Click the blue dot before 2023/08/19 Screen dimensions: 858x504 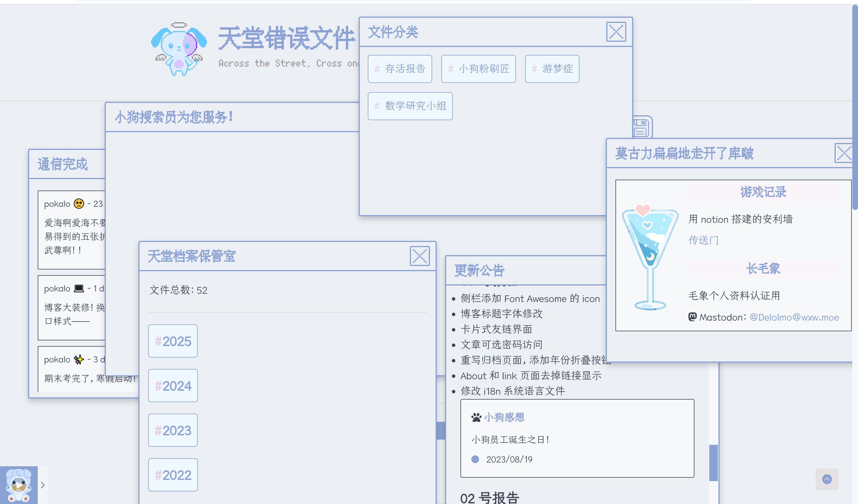[x=475, y=459]
